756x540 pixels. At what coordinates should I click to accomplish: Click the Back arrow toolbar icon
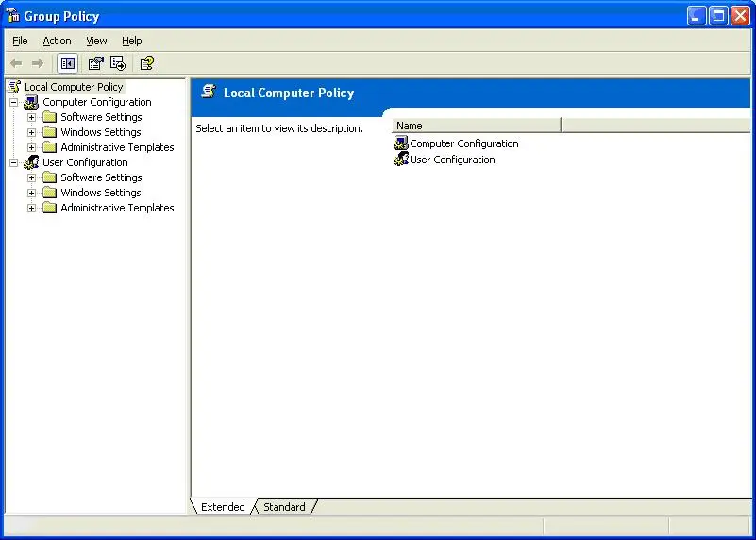tap(16, 63)
